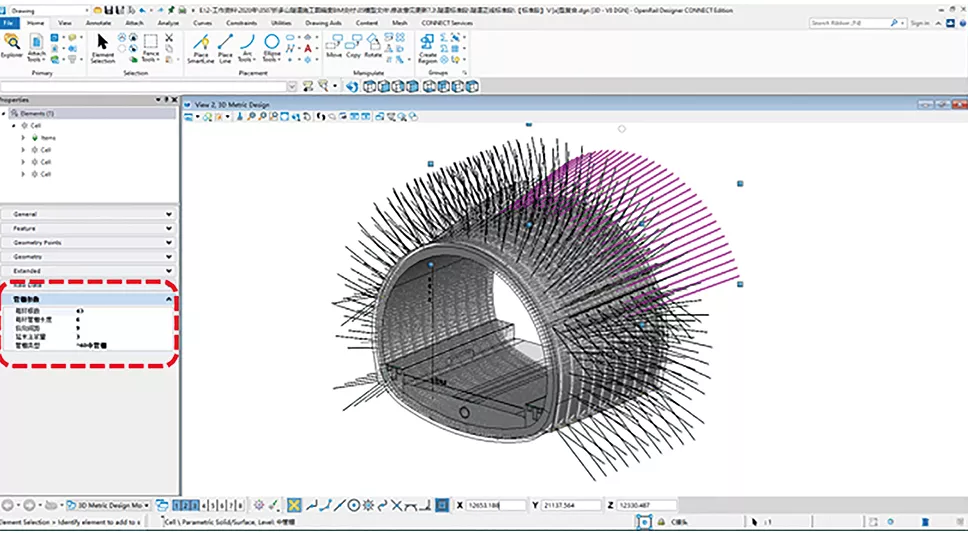Click the Fit View icon in View 2 toolbar

click(x=284, y=117)
